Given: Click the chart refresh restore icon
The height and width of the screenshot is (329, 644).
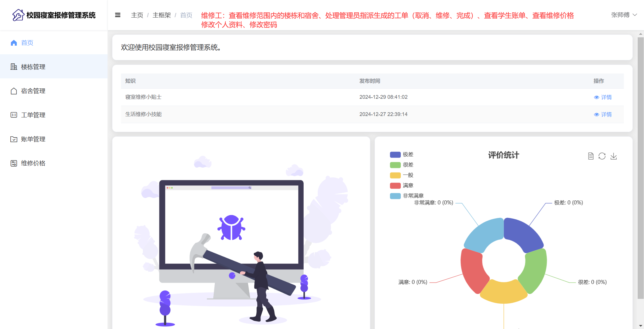Looking at the screenshot, I should point(602,156).
